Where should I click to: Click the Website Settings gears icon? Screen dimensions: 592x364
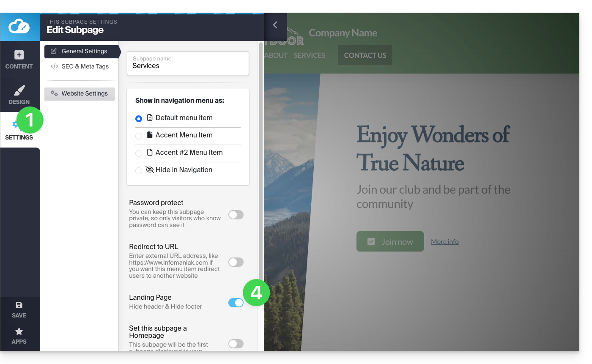54,93
